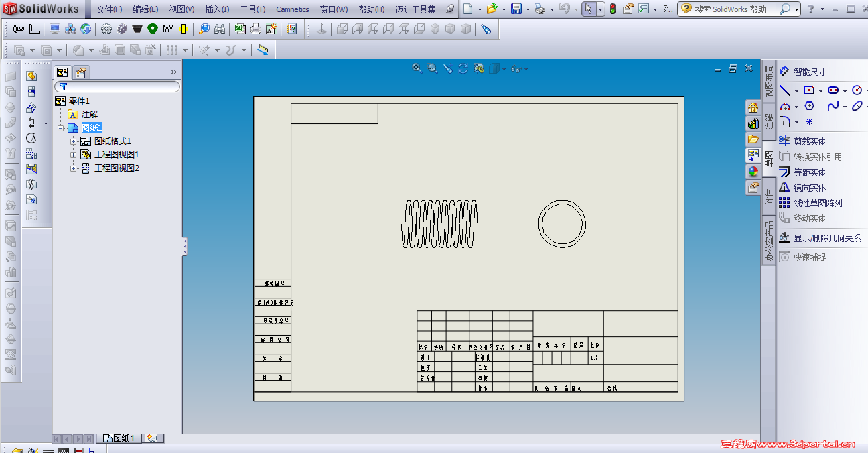
Task: Select the 镜向实体 mirror entities tool
Action: click(802, 188)
